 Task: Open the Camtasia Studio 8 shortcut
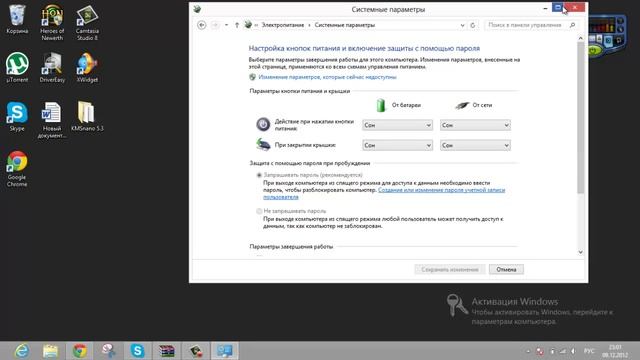click(x=87, y=23)
